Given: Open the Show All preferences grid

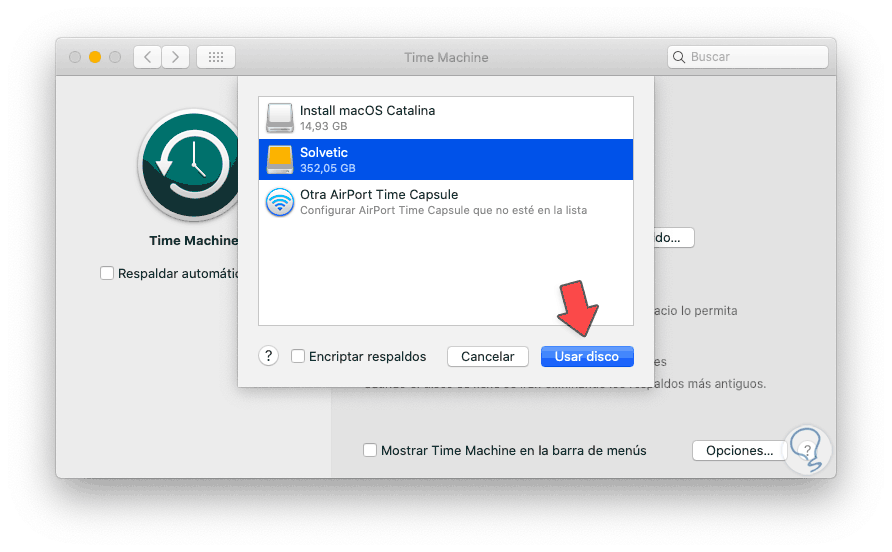Looking at the screenshot, I should [x=216, y=57].
